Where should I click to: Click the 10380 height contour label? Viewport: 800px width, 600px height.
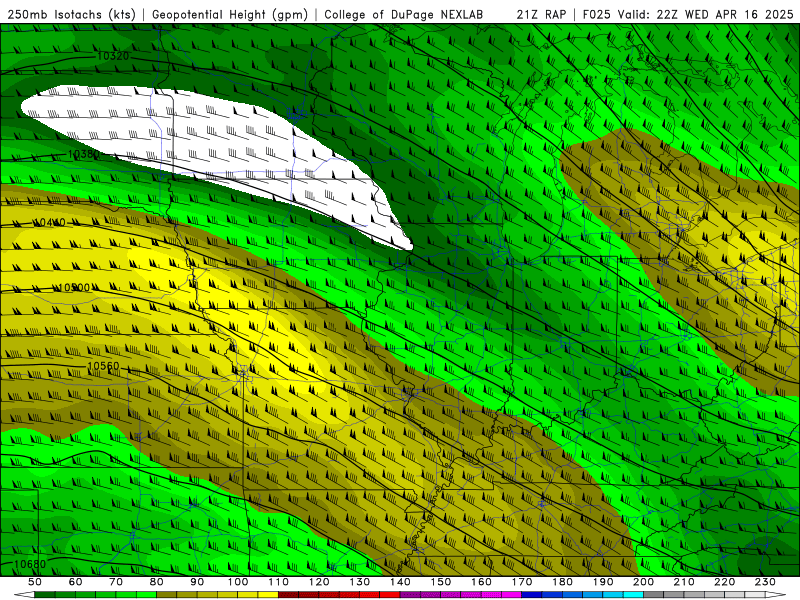tap(84, 154)
